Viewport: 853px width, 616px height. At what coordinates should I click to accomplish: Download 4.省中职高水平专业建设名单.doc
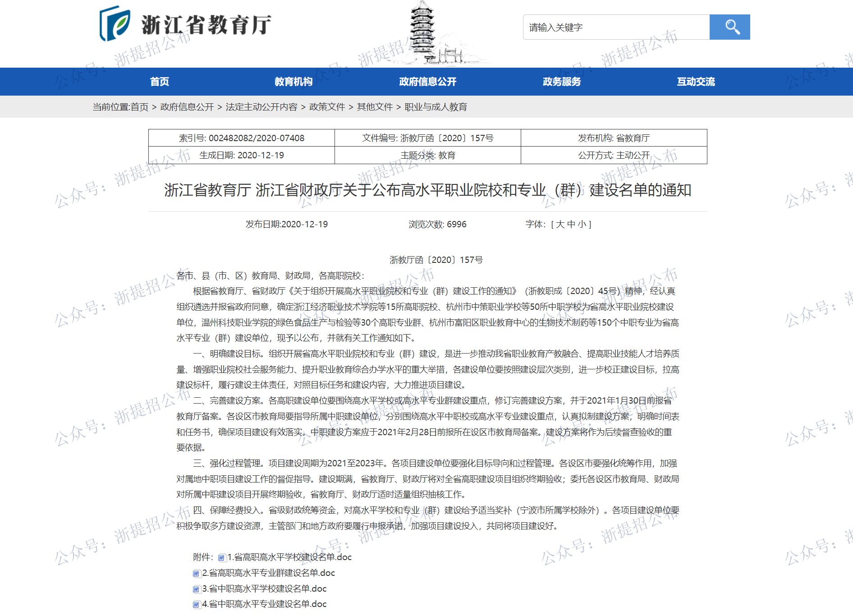(x=264, y=604)
